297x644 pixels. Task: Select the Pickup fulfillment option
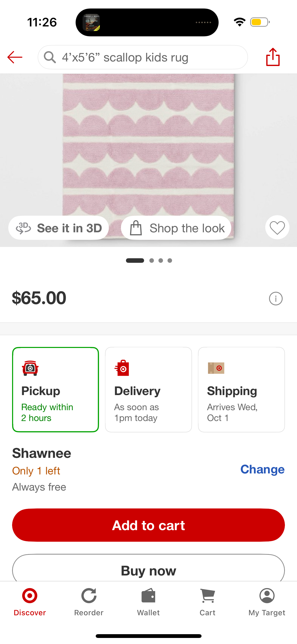(x=55, y=390)
